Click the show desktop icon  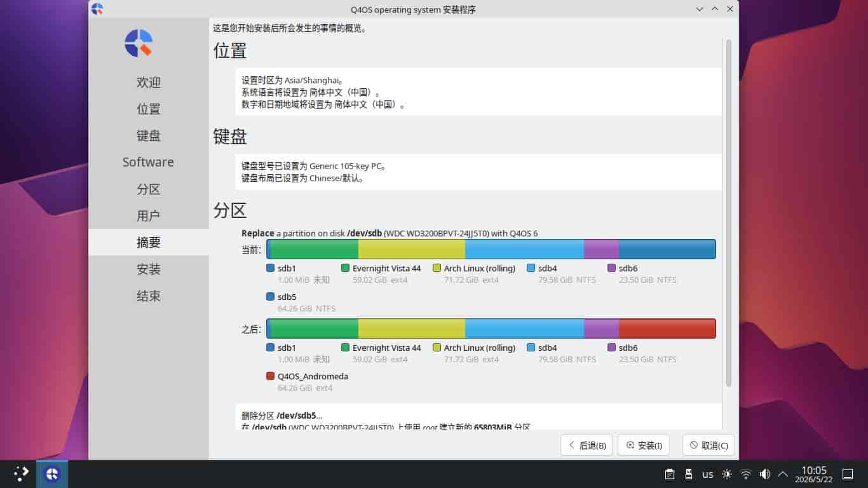tap(848, 474)
